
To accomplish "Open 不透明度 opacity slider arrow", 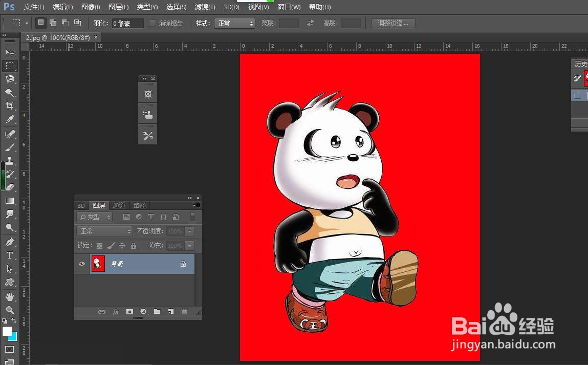I will pyautogui.click(x=190, y=231).
